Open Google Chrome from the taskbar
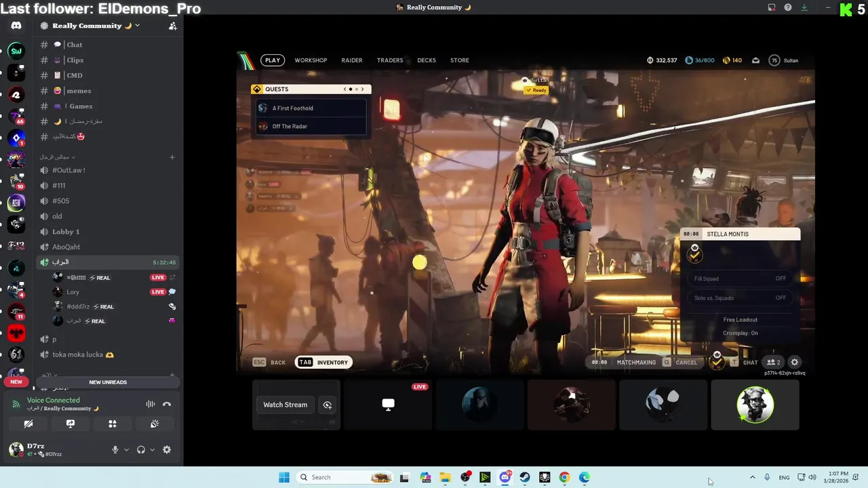This screenshot has height=488, width=868. pos(564,477)
